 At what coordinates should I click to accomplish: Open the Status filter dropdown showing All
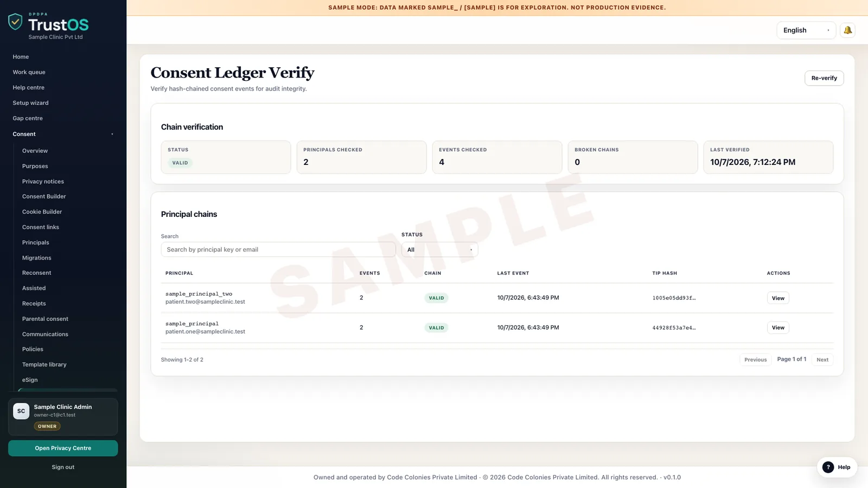439,249
